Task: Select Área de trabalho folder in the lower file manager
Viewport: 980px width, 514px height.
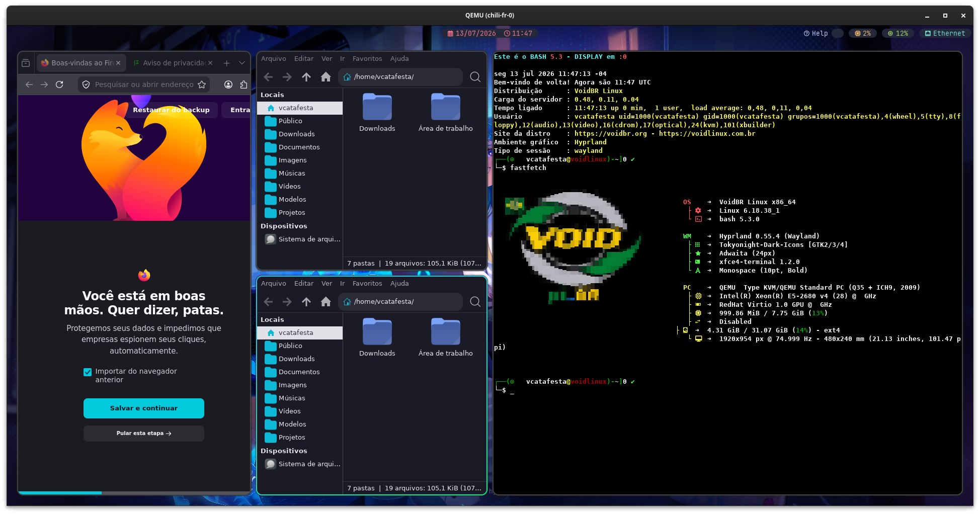Action: click(x=446, y=331)
